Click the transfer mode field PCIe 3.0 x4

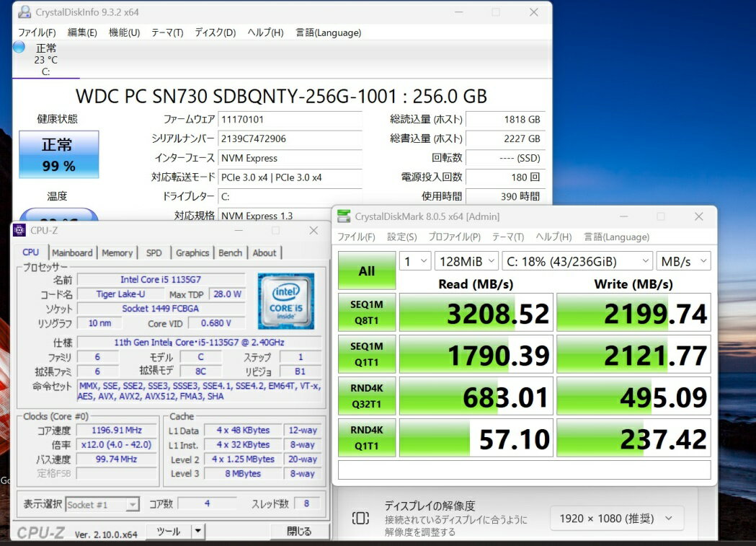tap(290, 177)
